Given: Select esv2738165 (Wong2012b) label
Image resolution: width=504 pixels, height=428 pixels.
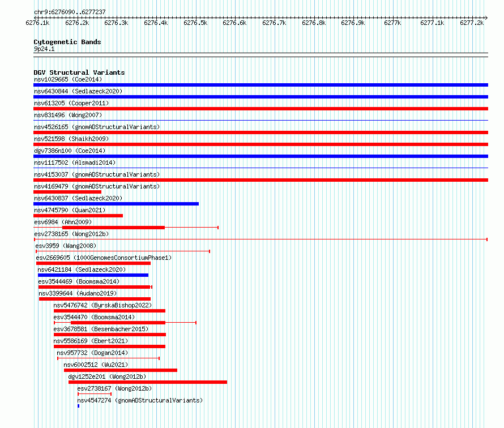Looking at the screenshot, I should 71,234.
